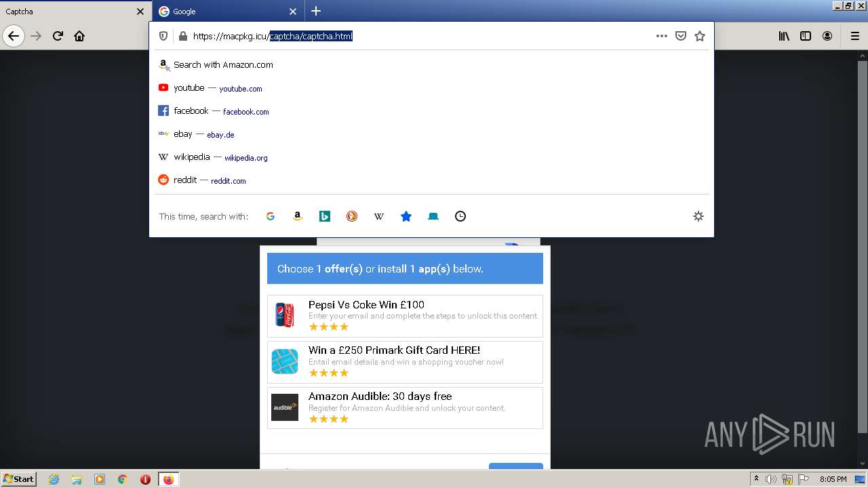Click the Audible logo thumbnail
Image resolution: width=868 pixels, height=488 pixels.
[285, 407]
